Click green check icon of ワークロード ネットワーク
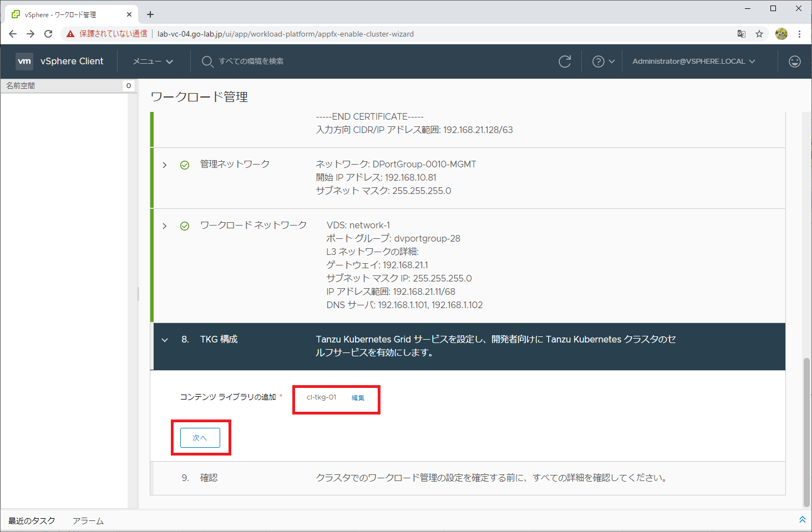812x532 pixels. 185,226
